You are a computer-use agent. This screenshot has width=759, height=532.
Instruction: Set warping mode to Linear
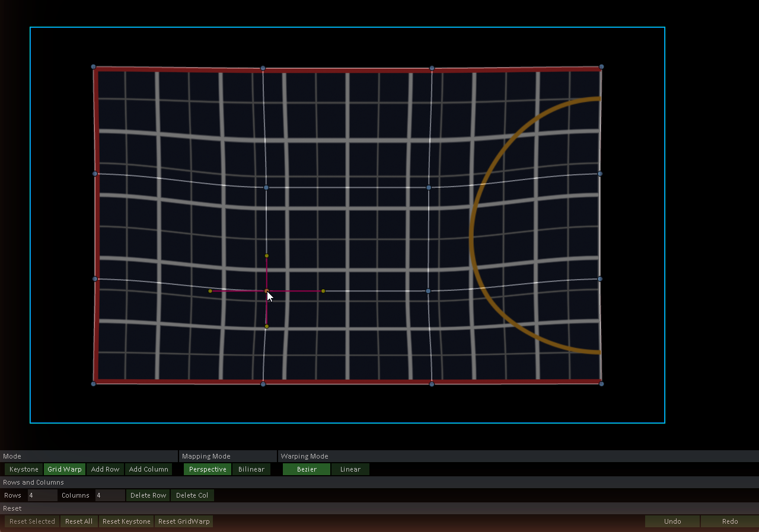(350, 469)
